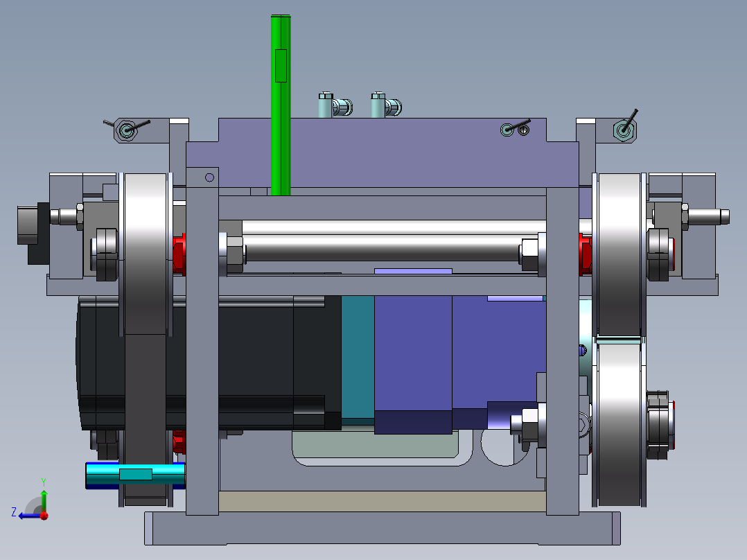This screenshot has height=560, width=747.
Task: Select the upper right silver wheel
Action: [x=618, y=254]
